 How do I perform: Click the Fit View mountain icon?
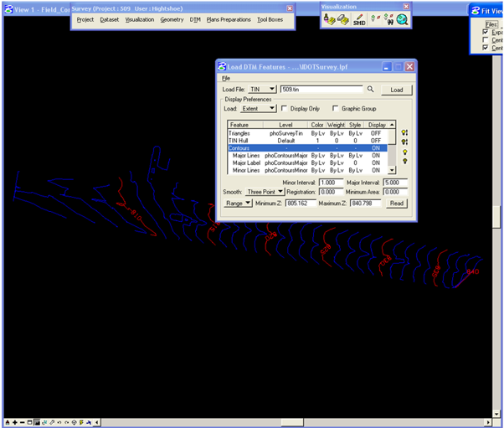37,422
